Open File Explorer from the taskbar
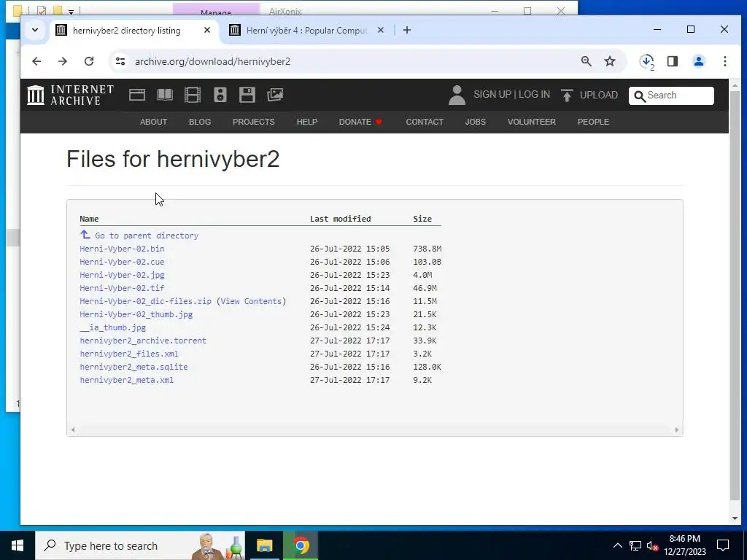The height and width of the screenshot is (560, 747). (x=264, y=545)
